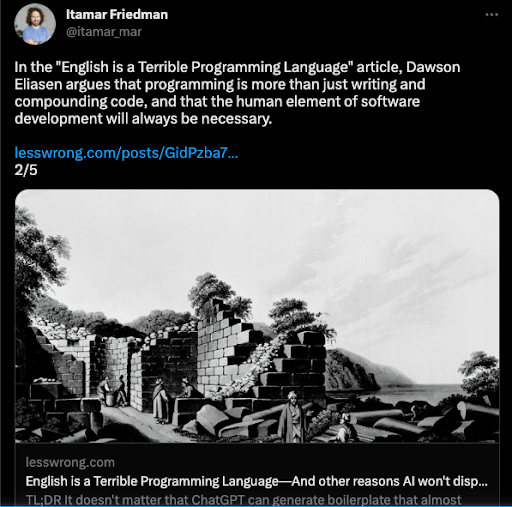
Task: Open the Itamar Friedman display name profile
Action: 117,15
